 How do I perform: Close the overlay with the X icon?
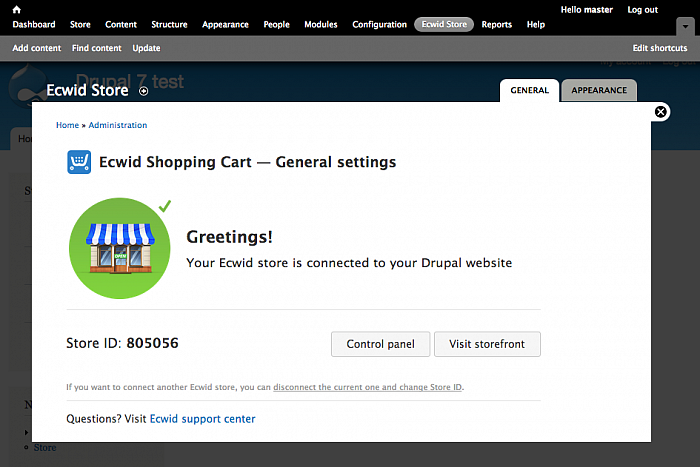661,112
